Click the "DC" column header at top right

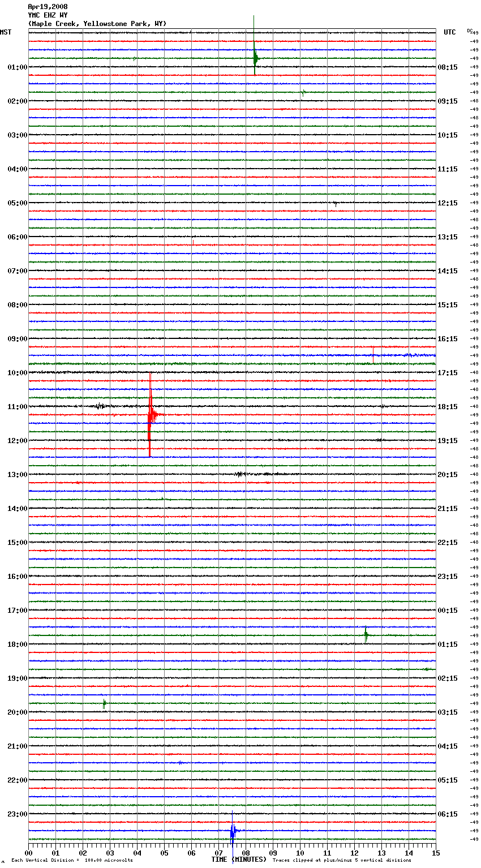(x=470, y=31)
